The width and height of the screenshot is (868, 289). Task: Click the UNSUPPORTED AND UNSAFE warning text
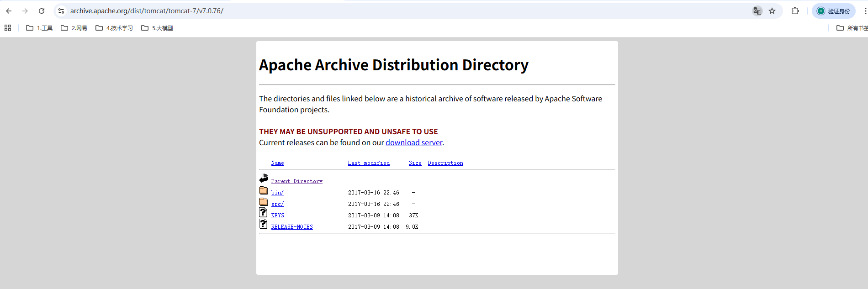(349, 131)
